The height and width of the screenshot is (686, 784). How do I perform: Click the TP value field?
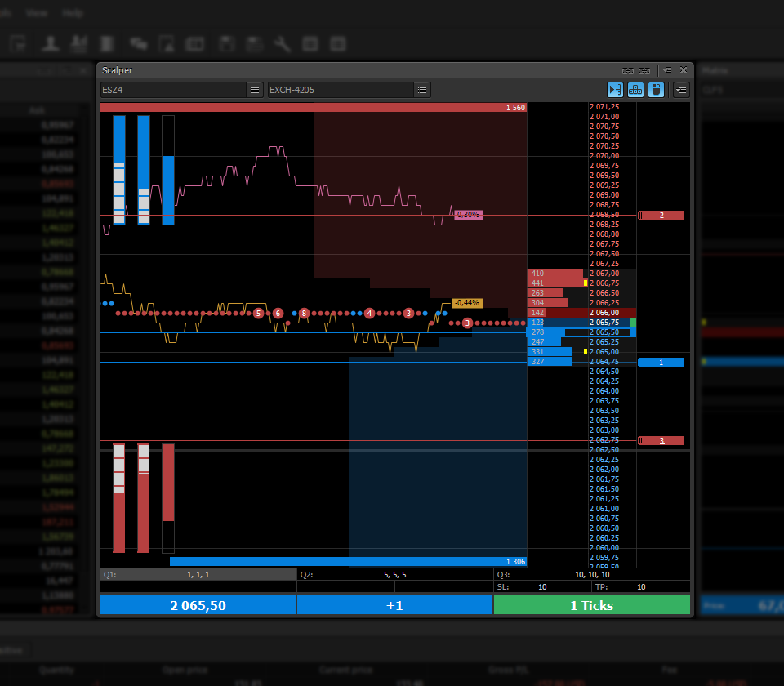point(641,587)
